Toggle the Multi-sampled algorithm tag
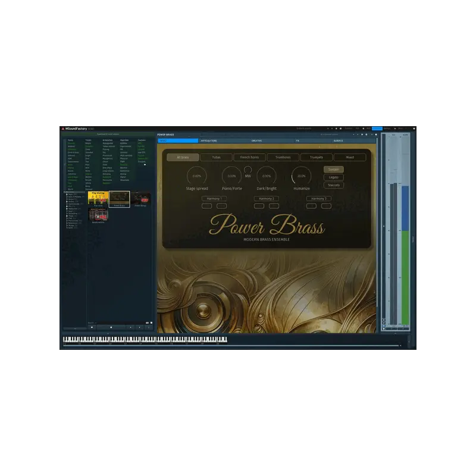The height and width of the screenshot is (476, 476). (126, 155)
